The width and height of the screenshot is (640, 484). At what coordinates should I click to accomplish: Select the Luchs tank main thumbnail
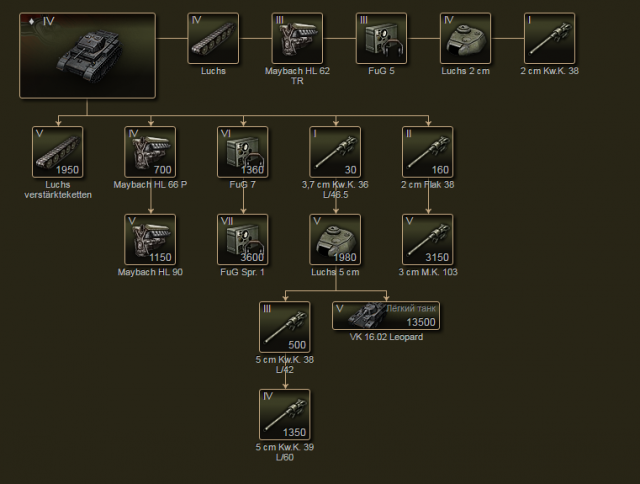coord(87,55)
